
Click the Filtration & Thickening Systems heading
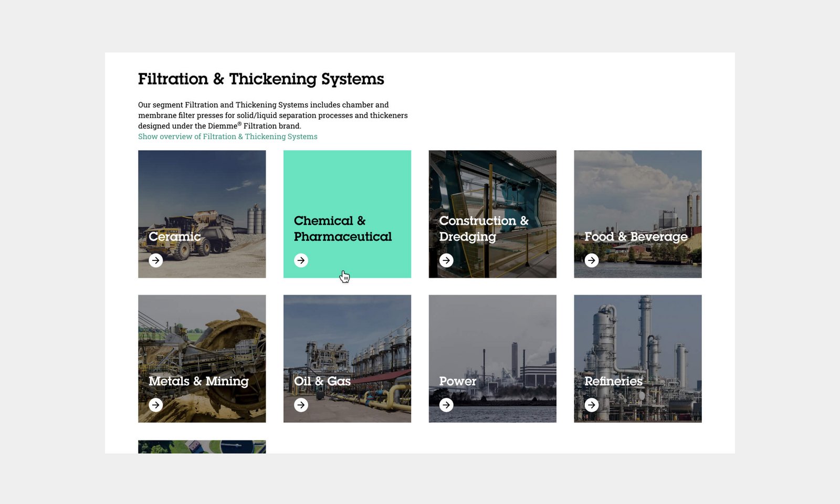point(261,79)
